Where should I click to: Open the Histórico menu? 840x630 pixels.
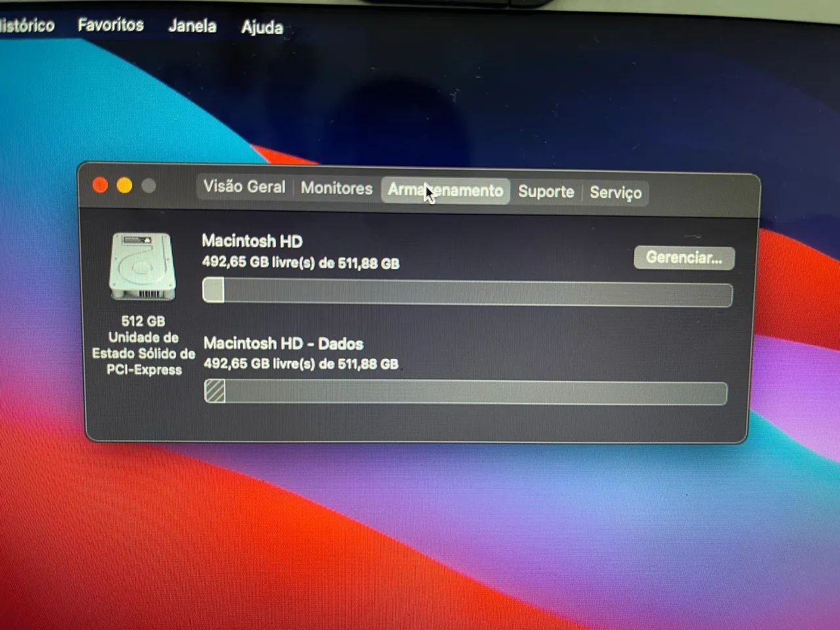[x=27, y=26]
